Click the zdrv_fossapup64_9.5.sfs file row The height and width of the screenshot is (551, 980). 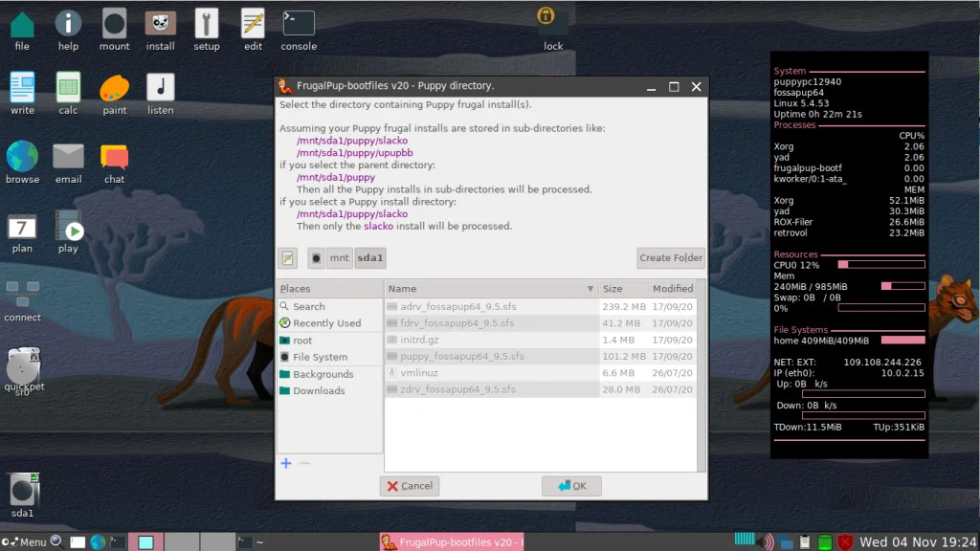[540, 389]
